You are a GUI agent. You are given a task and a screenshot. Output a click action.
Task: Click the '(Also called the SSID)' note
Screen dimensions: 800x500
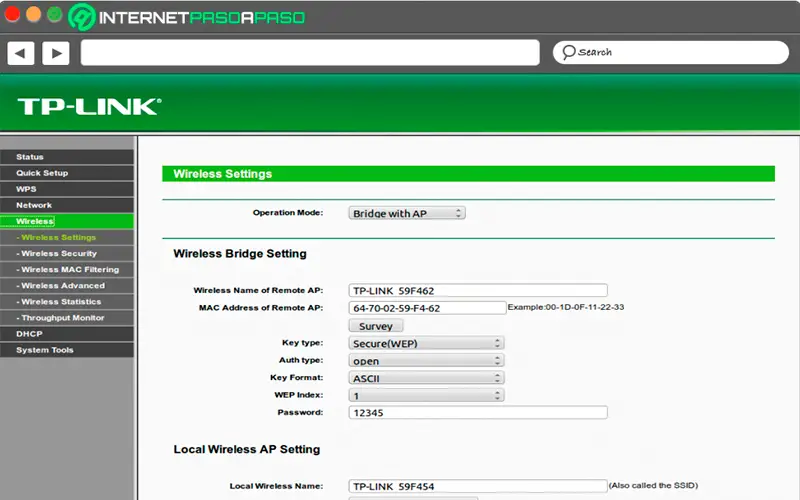[x=653, y=485]
